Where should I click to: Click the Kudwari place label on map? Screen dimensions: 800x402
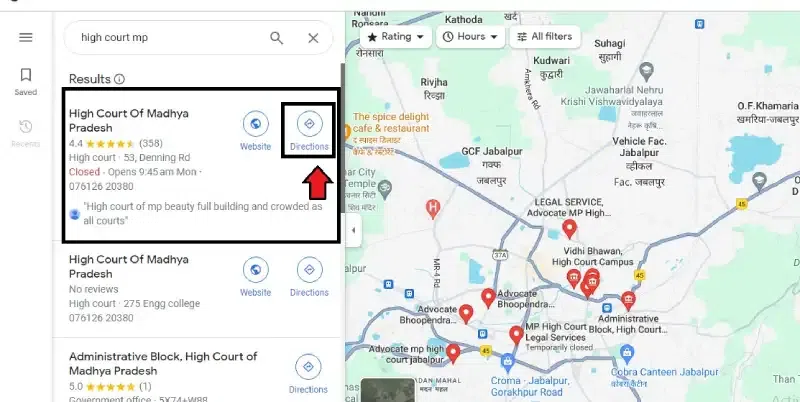552,61
